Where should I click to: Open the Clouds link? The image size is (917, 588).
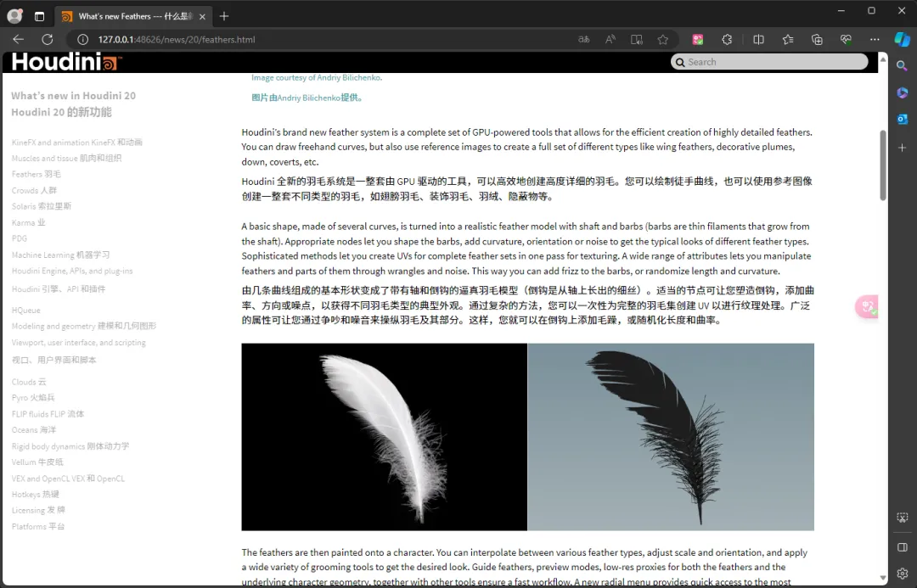coord(29,382)
